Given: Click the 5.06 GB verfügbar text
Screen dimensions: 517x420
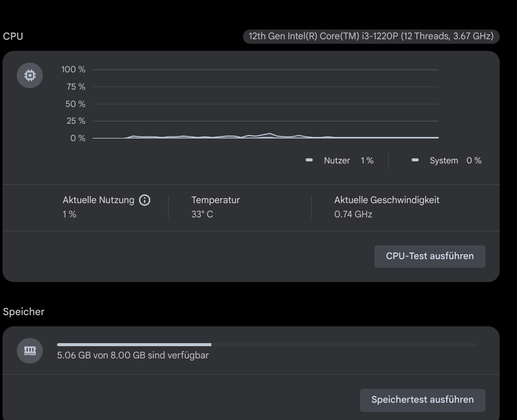Looking at the screenshot, I should (132, 355).
